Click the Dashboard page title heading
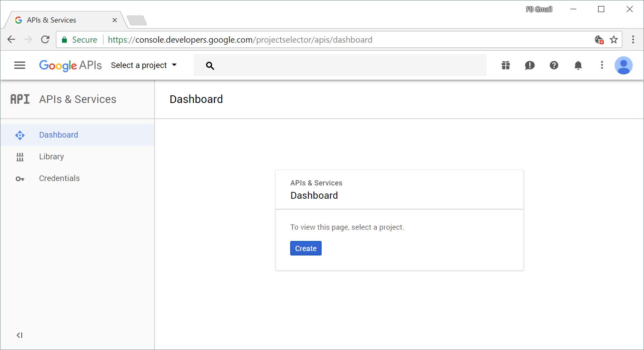644x350 pixels. click(x=196, y=99)
